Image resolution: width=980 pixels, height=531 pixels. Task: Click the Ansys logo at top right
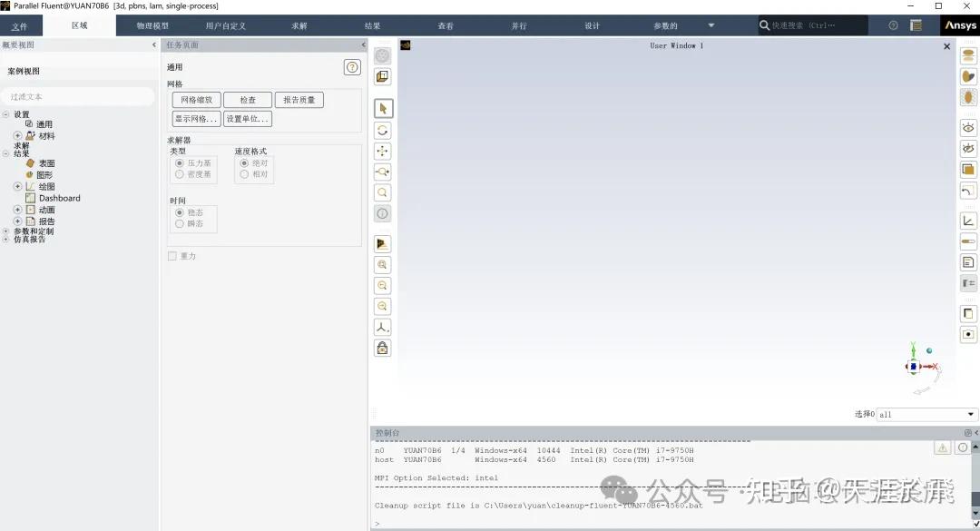coord(959,25)
